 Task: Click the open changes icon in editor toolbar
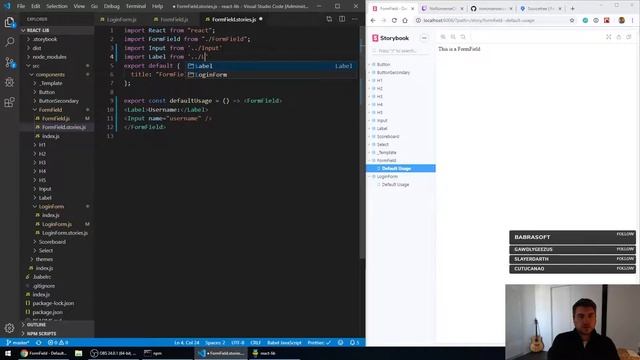(329, 19)
